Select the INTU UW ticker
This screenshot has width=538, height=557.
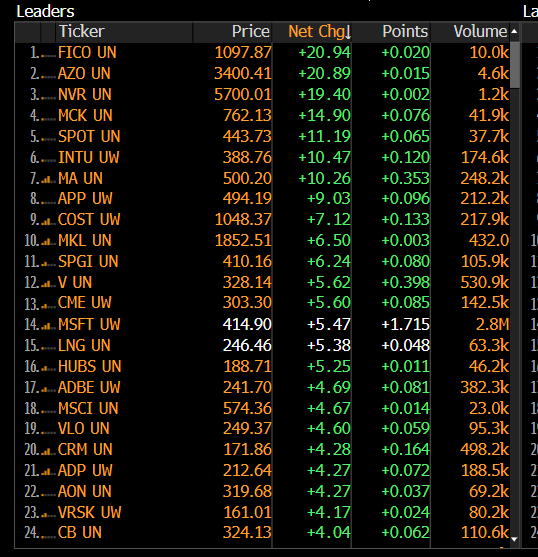(89, 157)
